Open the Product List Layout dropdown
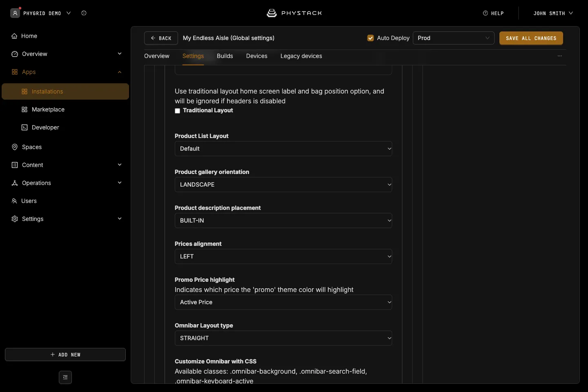Screen dimensions: 588x392 (x=283, y=149)
